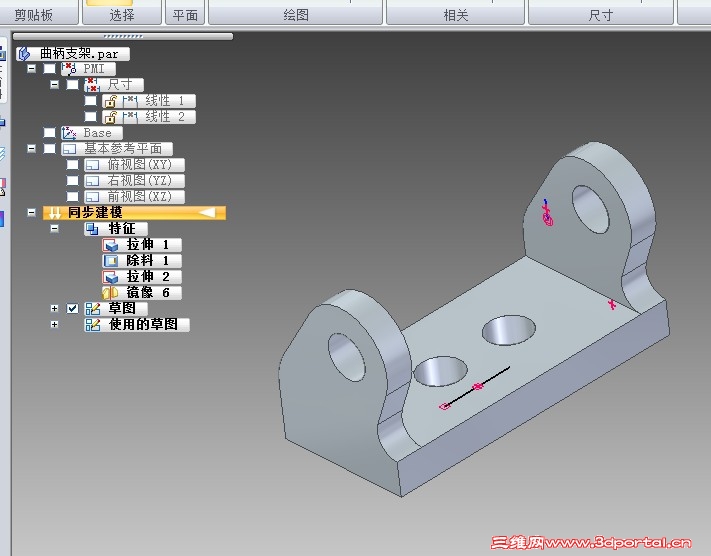The image size is (711, 556).
Task: Uncheck the 草图 visibility checkbox
Action: pyautogui.click(x=72, y=308)
